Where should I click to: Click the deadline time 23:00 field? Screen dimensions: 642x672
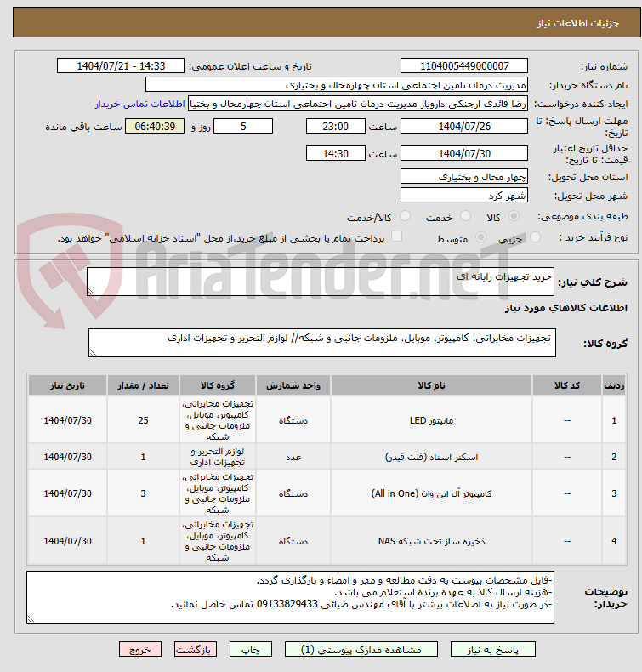pyautogui.click(x=335, y=127)
